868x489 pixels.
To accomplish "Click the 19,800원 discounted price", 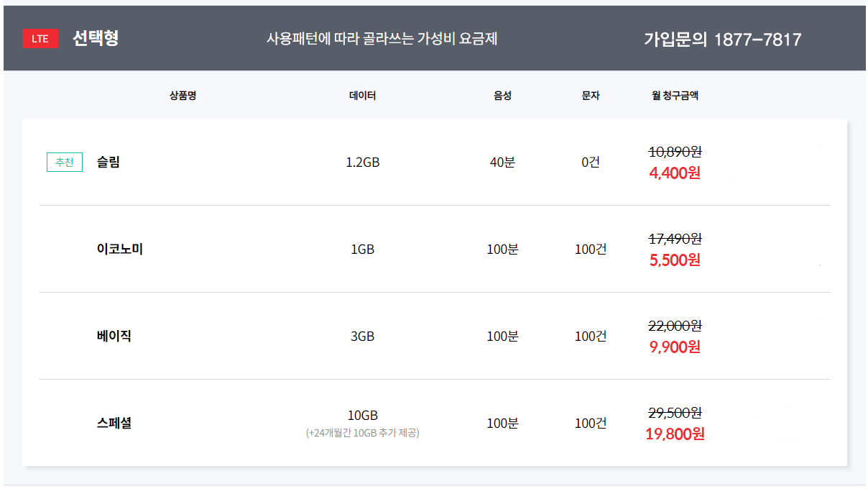I will 675,434.
